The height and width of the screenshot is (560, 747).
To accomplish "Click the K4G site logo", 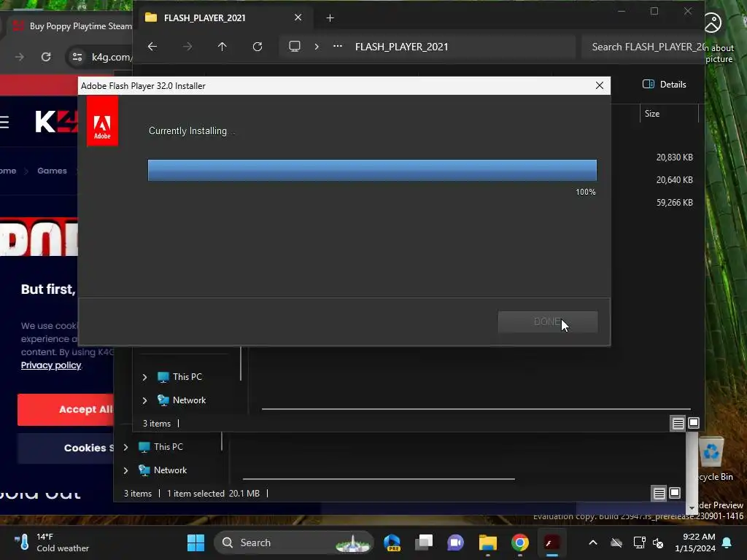I will click(56, 122).
